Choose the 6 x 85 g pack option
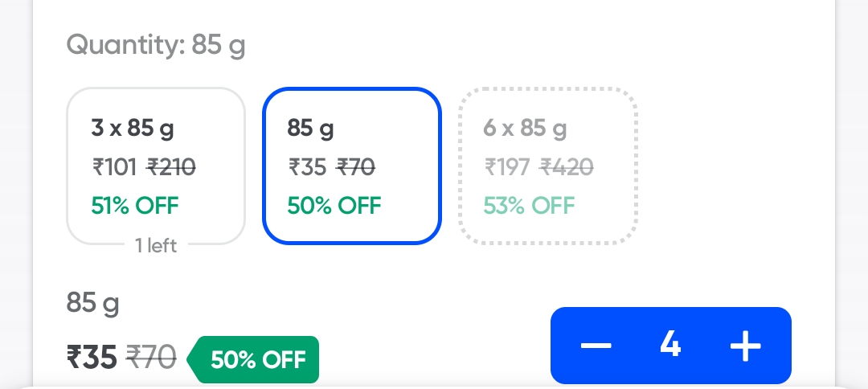 (x=547, y=165)
